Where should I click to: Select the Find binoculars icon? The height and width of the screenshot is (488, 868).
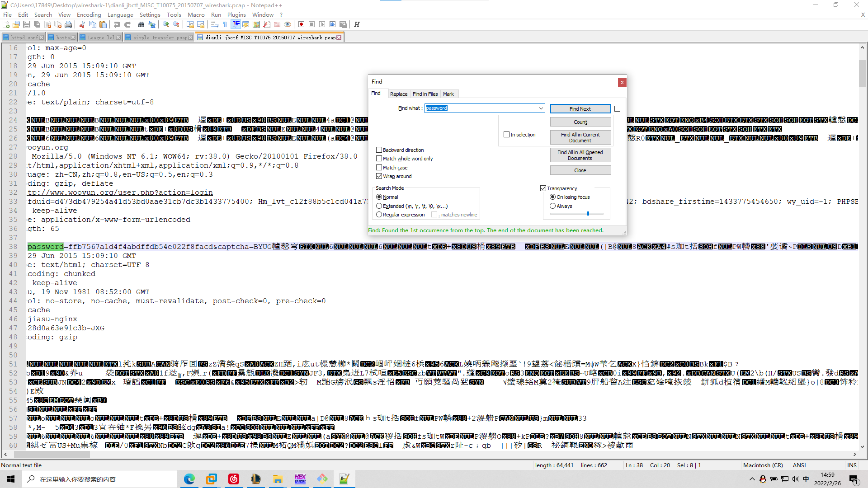pos(141,24)
